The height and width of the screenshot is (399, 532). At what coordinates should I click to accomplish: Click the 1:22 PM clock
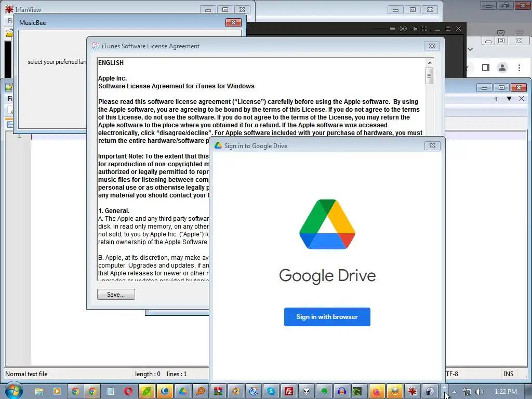click(506, 392)
